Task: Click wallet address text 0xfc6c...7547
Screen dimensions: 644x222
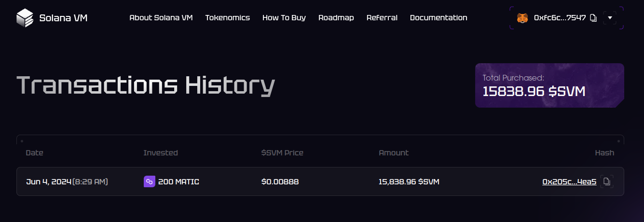Action: coord(560,18)
